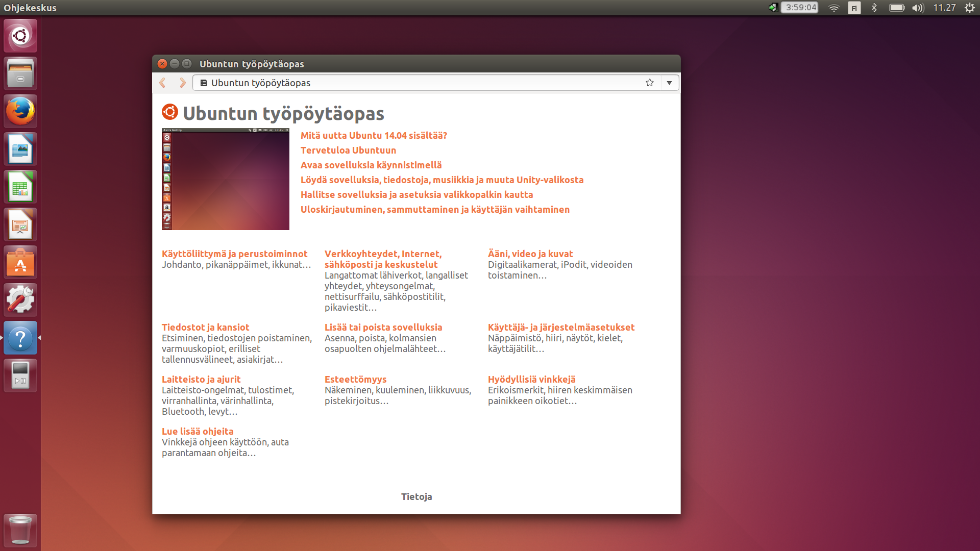
Task: Open link Tervetuloa Ubuntuun
Action: click(x=348, y=150)
